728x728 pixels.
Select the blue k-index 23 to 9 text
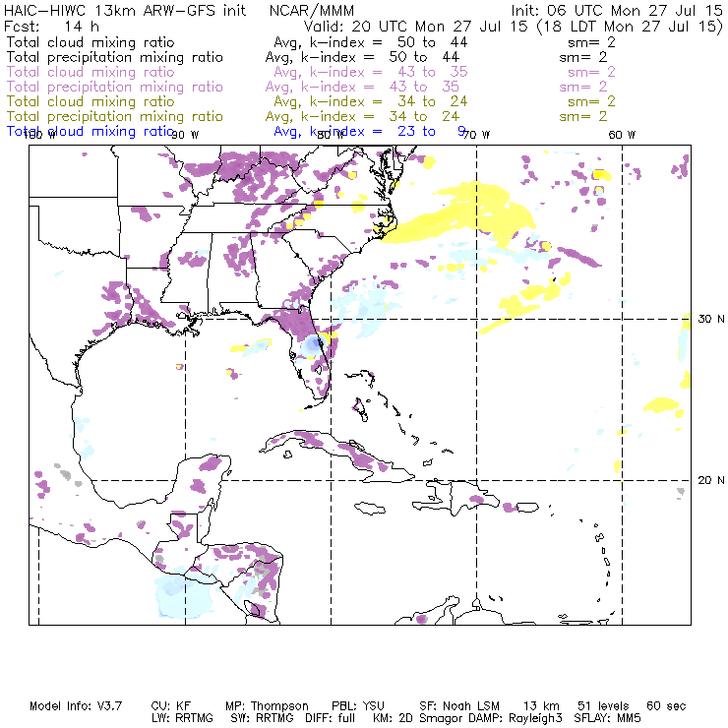pos(370,132)
